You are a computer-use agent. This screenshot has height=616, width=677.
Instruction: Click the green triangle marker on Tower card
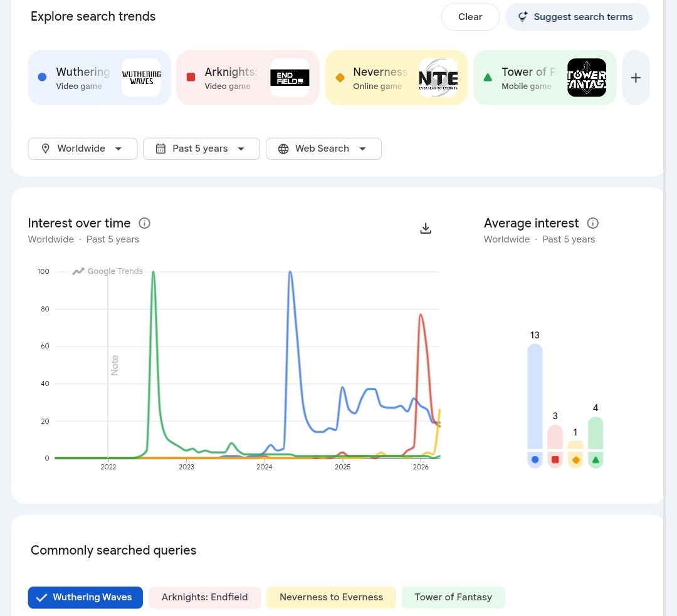tap(488, 78)
